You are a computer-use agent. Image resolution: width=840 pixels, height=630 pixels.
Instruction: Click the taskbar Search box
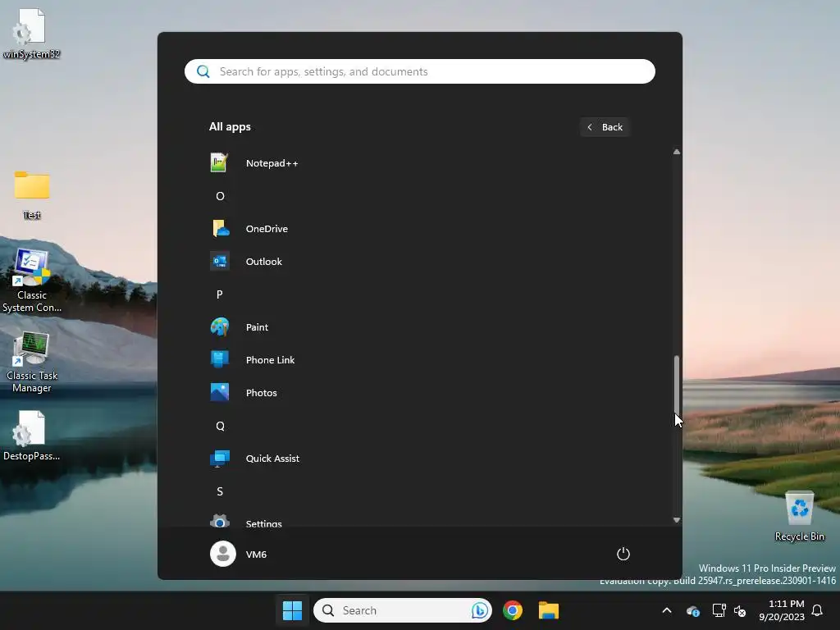coord(403,610)
